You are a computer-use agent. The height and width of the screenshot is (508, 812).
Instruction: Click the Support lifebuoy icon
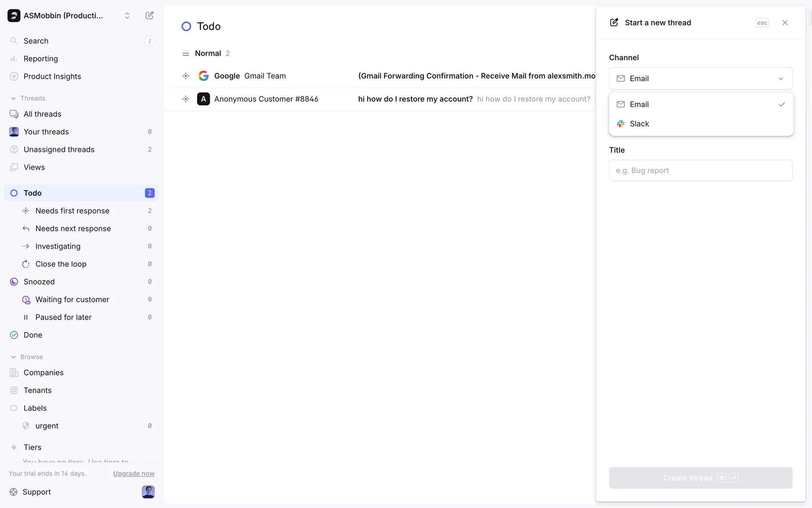click(14, 492)
